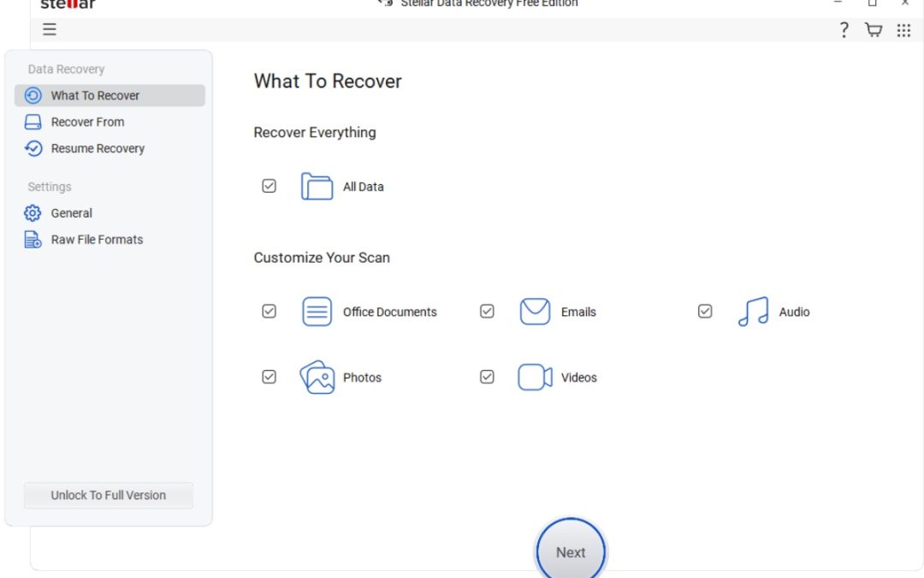Select Recover From in sidebar
Screen dimensions: 924x578
click(87, 122)
